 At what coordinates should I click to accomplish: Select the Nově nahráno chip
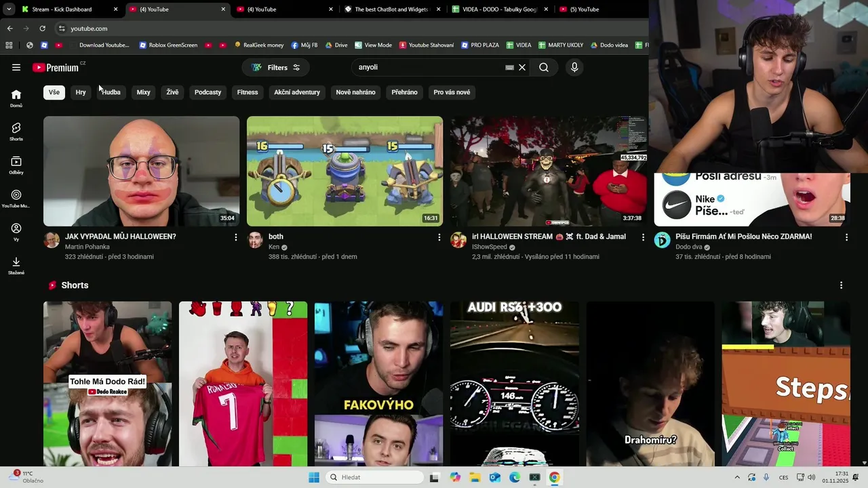[x=355, y=92]
